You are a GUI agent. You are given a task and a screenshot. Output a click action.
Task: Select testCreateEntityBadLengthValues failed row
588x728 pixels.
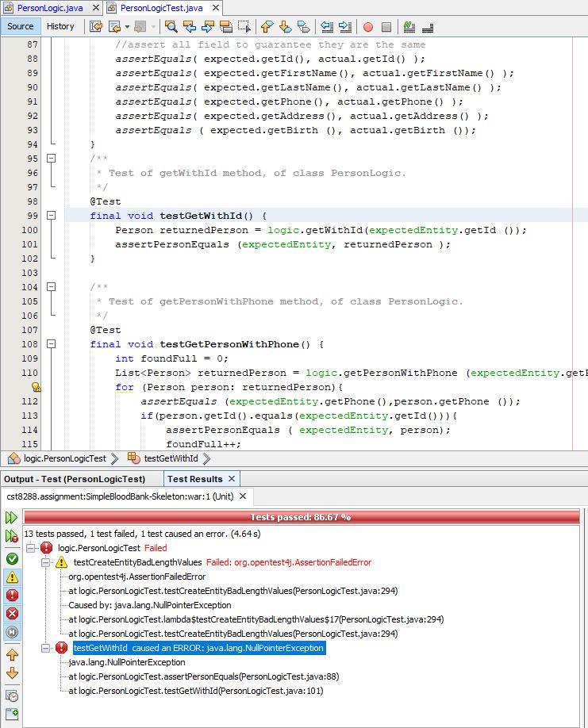222,563
